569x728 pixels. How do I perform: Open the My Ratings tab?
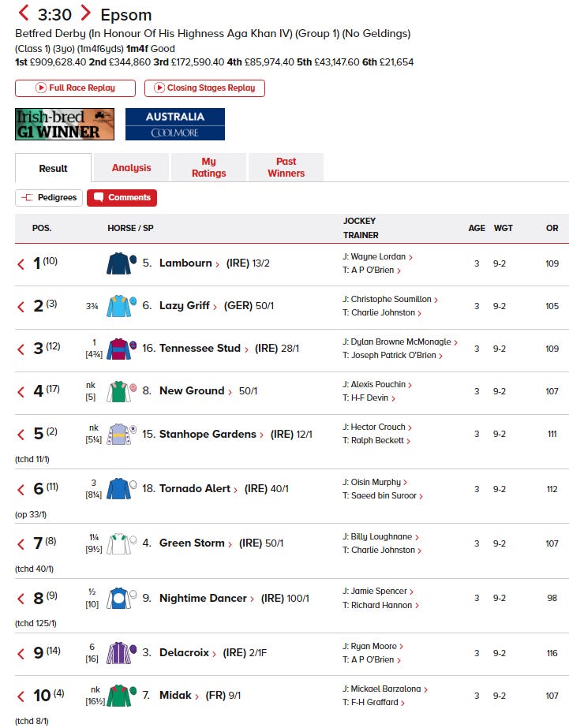coord(208,167)
